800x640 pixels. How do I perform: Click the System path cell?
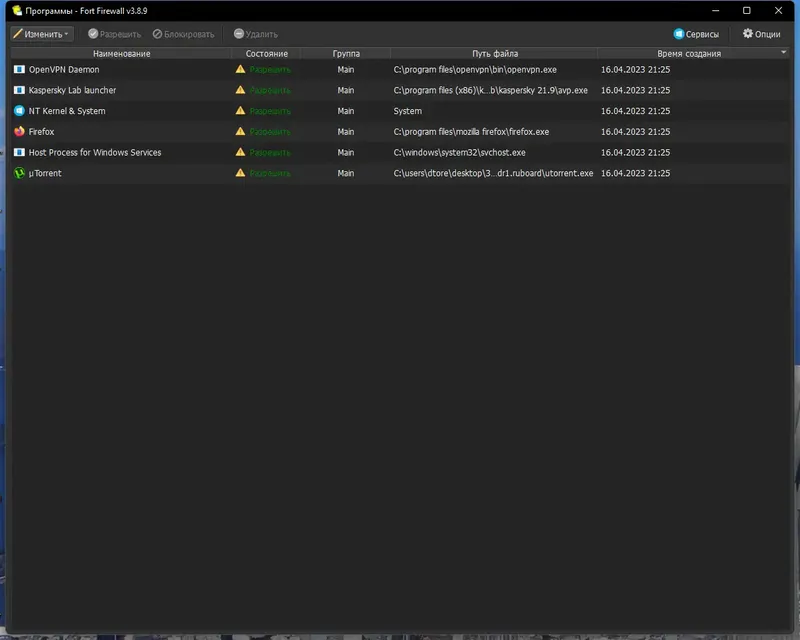click(x=408, y=111)
